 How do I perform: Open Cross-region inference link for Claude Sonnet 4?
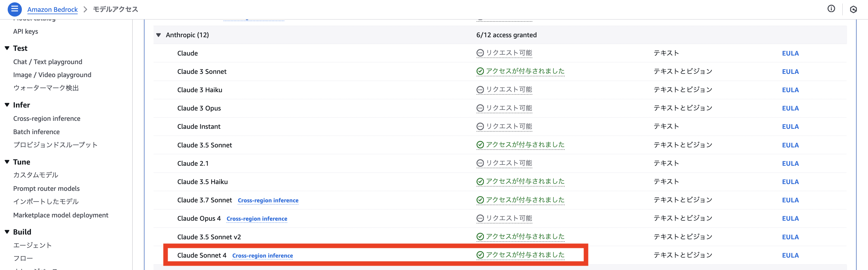pos(262,256)
